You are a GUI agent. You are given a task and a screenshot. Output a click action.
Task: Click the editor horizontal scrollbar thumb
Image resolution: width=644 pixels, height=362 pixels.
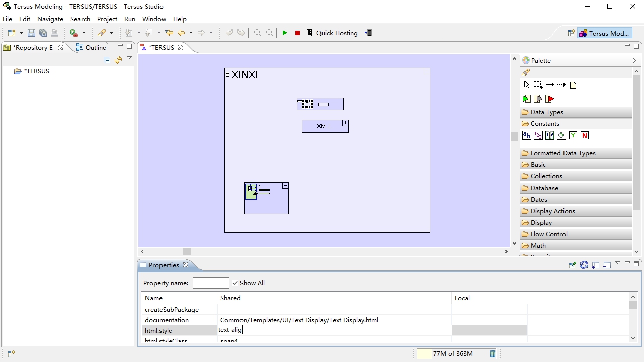(x=187, y=251)
